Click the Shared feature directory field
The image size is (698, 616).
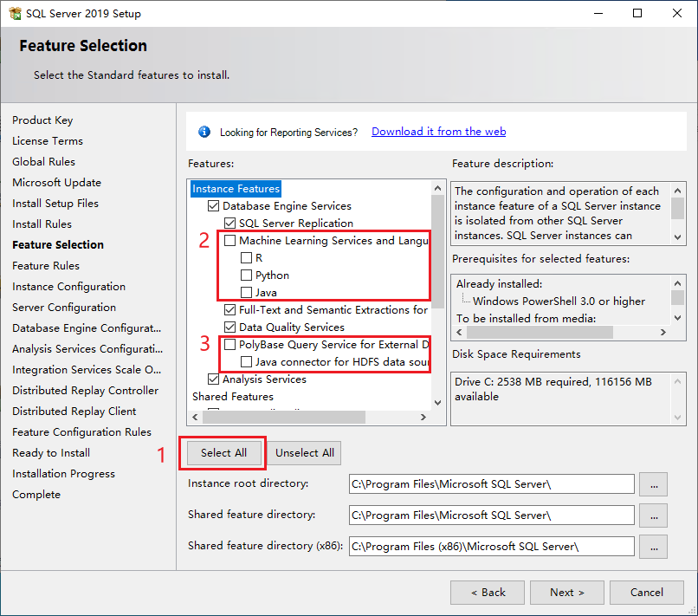[x=491, y=515]
